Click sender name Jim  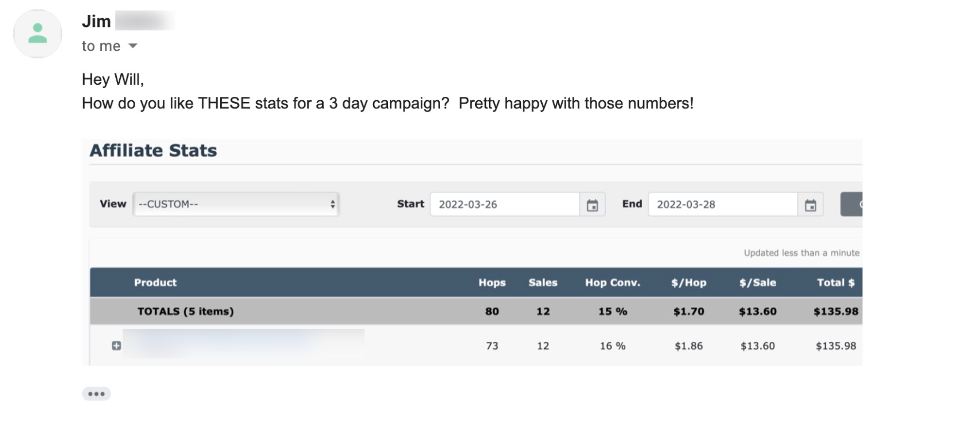click(96, 21)
